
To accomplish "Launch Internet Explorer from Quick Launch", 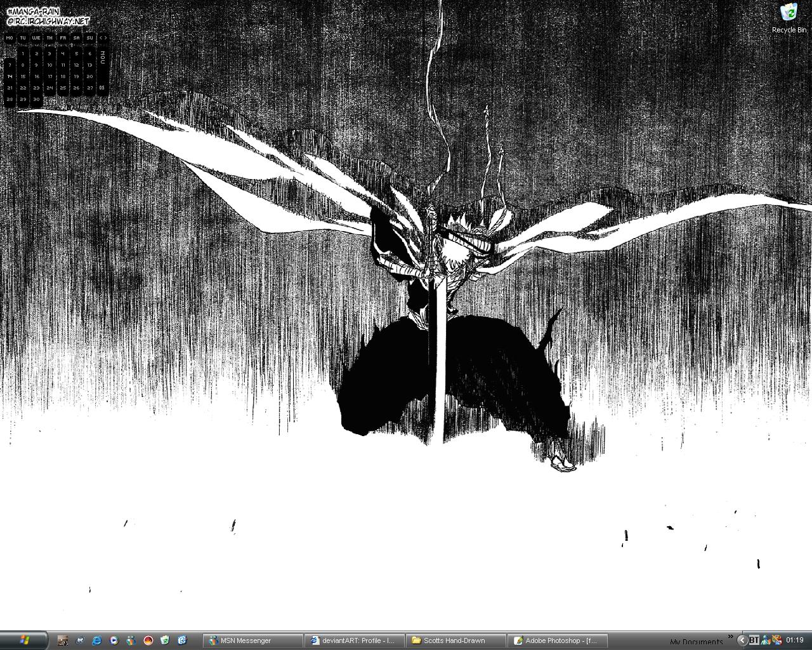I will [x=96, y=640].
